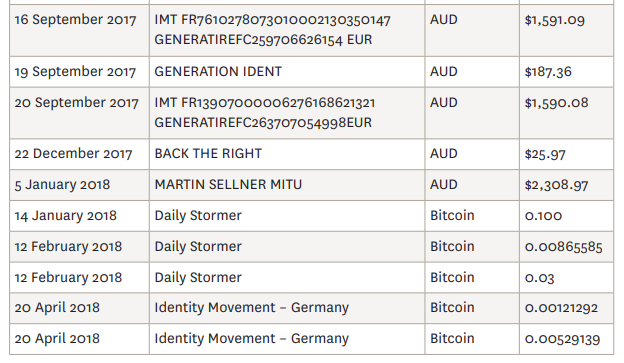Click the 16 September 2017 date cell
This screenshot has width=624, height=363.
pos(79,31)
